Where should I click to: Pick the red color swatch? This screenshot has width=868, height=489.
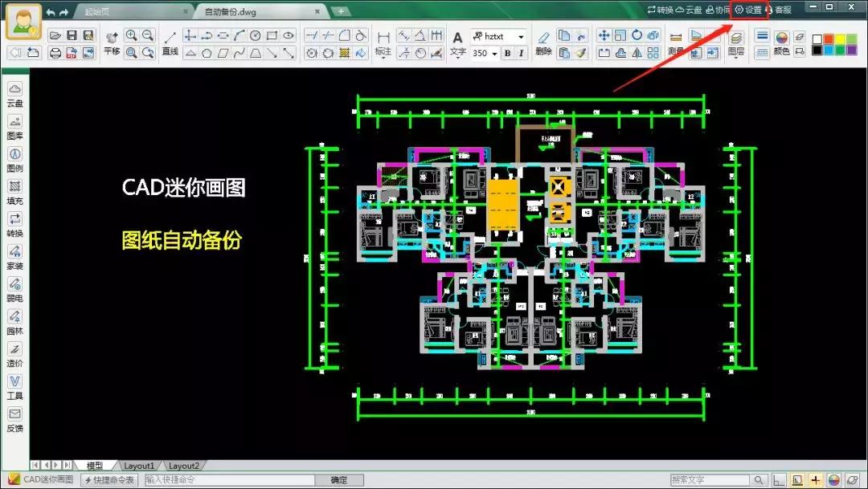tap(829, 39)
